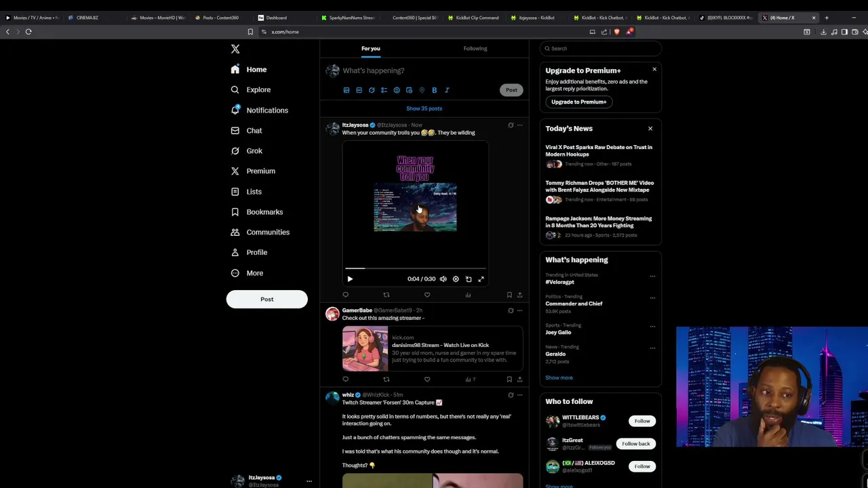This screenshot has height=488, width=868.
Task: Open Notifications in the sidebar
Action: pyautogui.click(x=259, y=110)
